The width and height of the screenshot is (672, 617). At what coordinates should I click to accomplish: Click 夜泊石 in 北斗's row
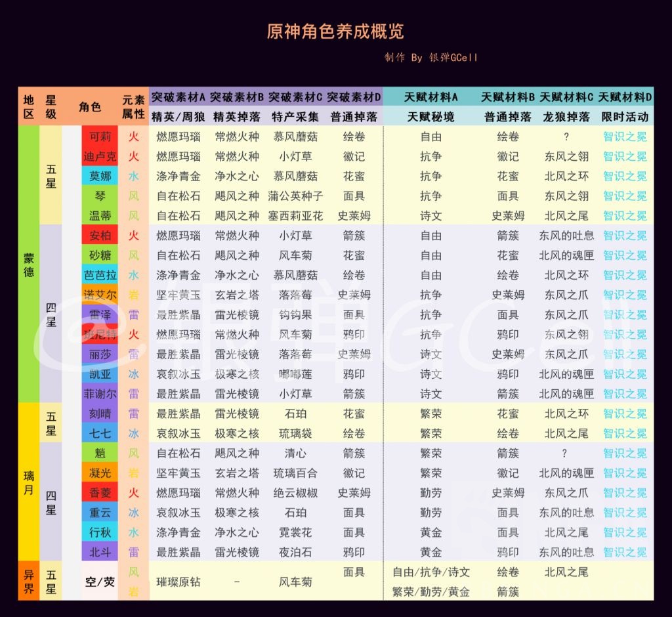[x=295, y=552]
